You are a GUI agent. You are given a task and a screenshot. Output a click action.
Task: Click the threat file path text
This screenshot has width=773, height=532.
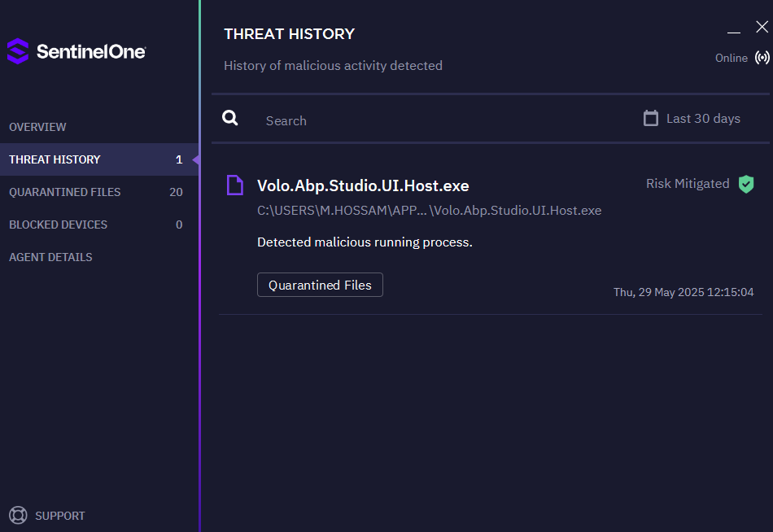click(x=429, y=211)
